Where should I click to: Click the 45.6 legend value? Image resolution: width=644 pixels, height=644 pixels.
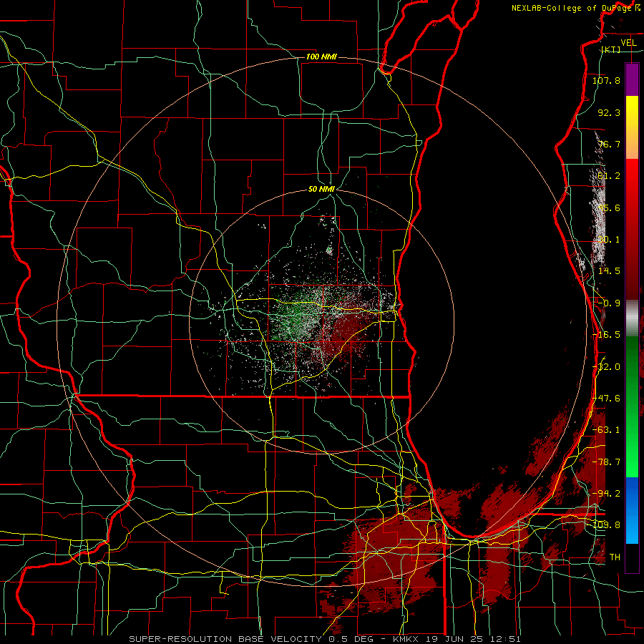609,208
